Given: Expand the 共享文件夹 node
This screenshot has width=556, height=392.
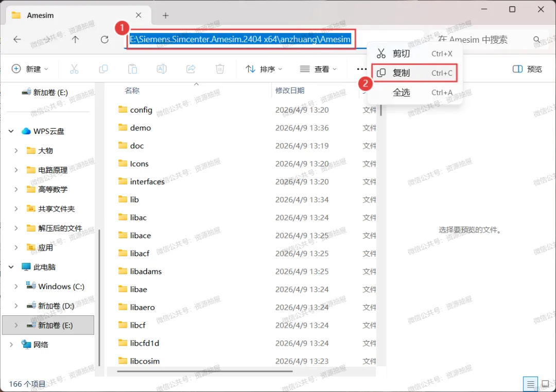Looking at the screenshot, I should tap(16, 209).
